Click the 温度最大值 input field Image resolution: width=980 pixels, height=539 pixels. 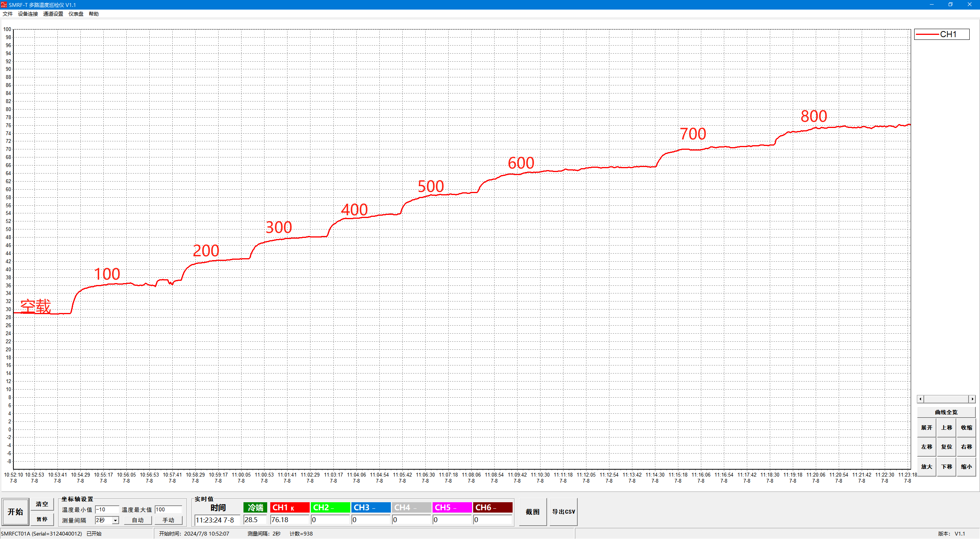168,510
